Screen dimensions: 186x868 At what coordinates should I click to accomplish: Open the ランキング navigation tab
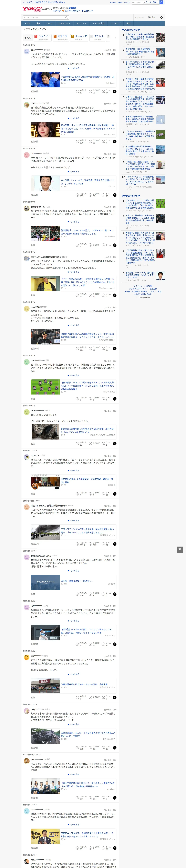[x=115, y=24]
